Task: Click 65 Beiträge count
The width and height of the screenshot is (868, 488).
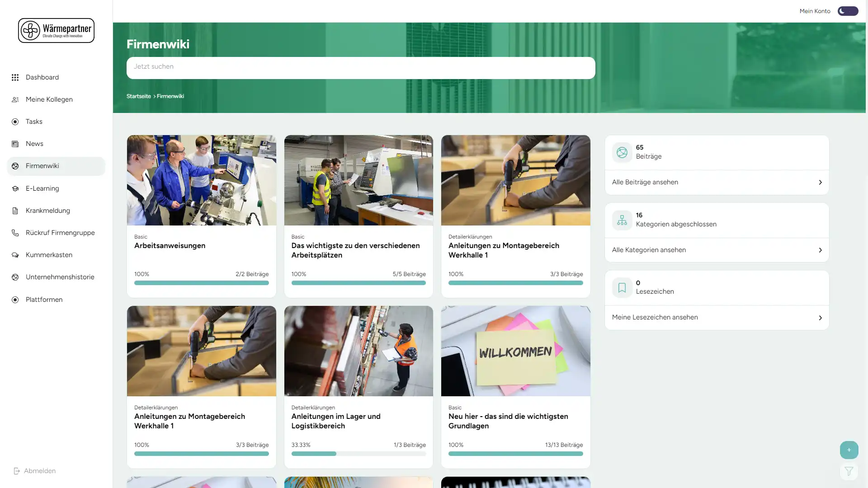Action: tap(648, 152)
